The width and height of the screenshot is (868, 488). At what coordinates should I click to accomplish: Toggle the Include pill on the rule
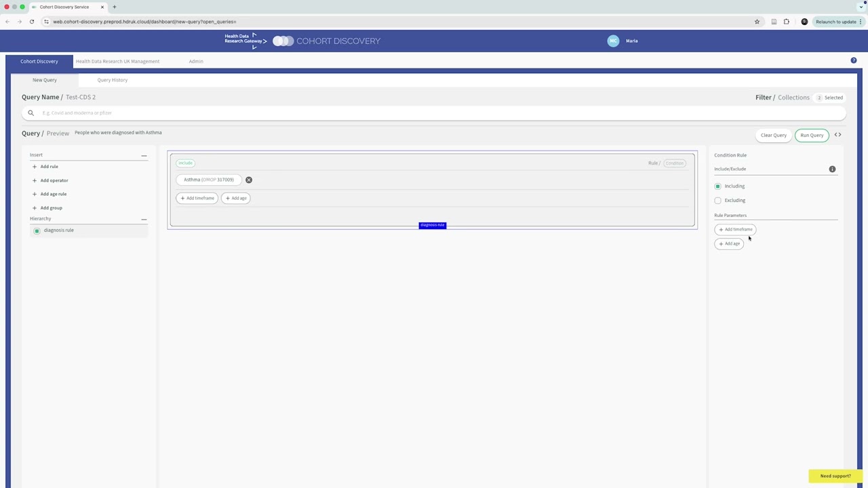186,163
